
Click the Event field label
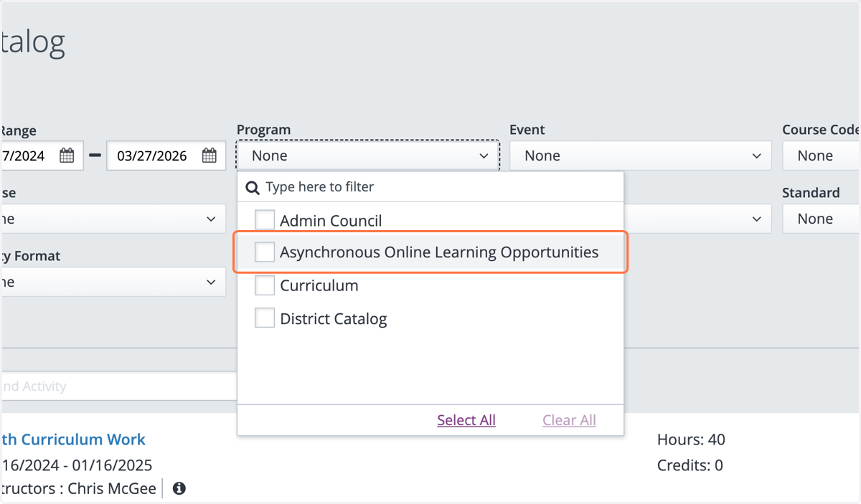pyautogui.click(x=527, y=130)
